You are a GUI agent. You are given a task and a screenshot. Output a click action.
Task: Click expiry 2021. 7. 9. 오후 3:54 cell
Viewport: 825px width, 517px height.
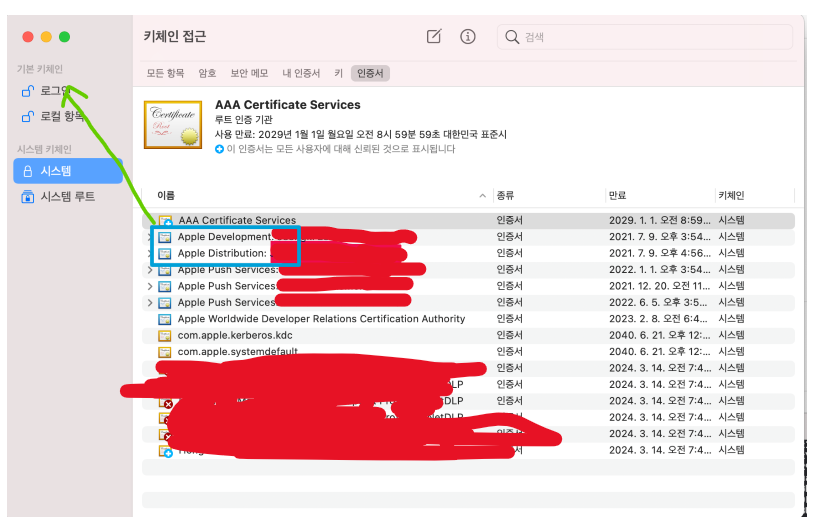click(660, 237)
